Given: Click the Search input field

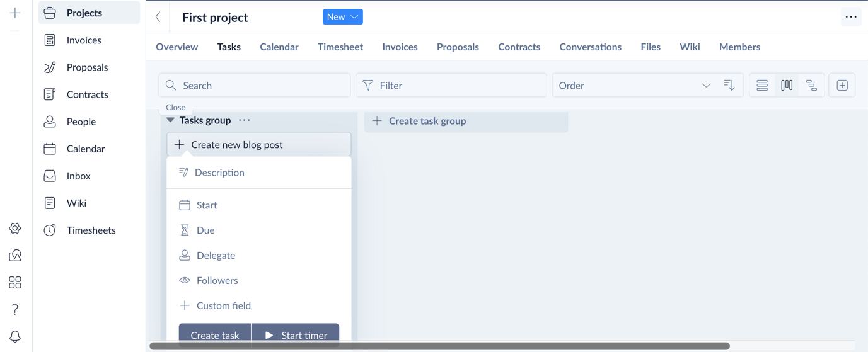Looking at the screenshot, I should pos(255,85).
